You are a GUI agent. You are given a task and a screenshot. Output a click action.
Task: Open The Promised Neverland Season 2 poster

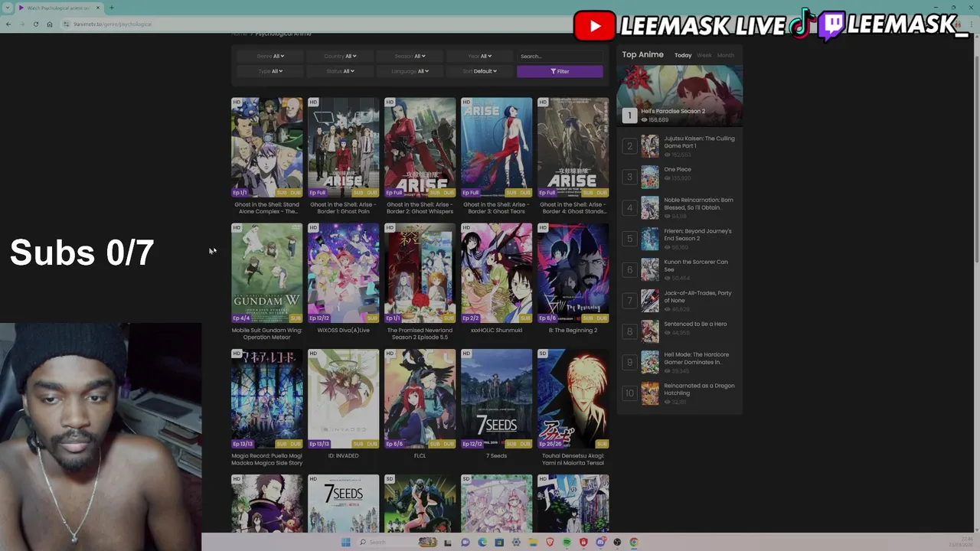[x=420, y=272]
